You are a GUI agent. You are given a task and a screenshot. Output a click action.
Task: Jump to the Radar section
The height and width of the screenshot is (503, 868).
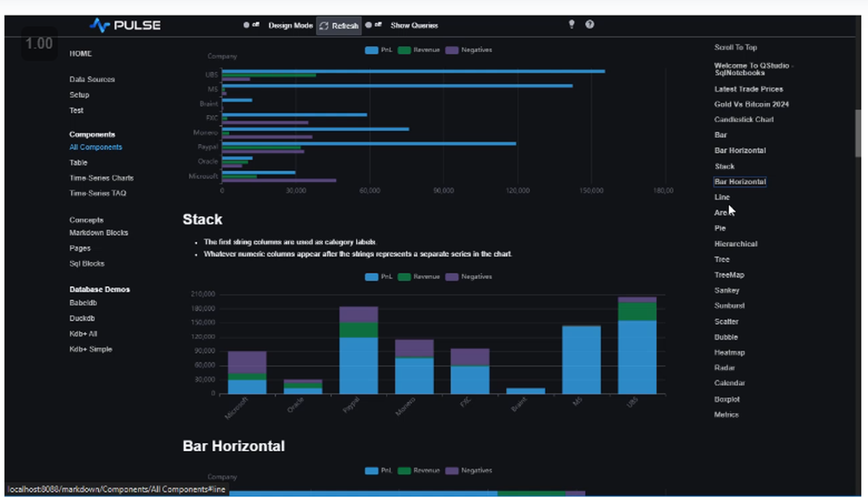(724, 368)
